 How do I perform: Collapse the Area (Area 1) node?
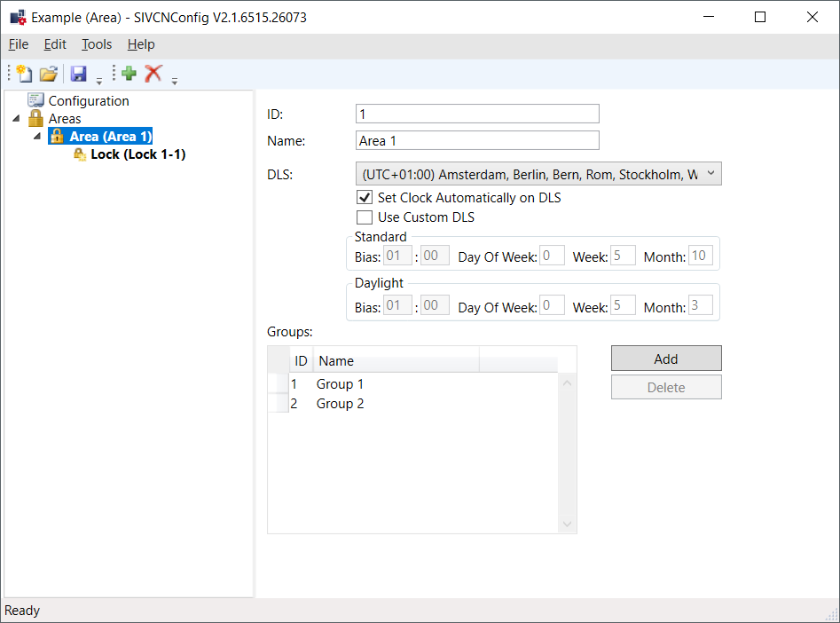37,137
